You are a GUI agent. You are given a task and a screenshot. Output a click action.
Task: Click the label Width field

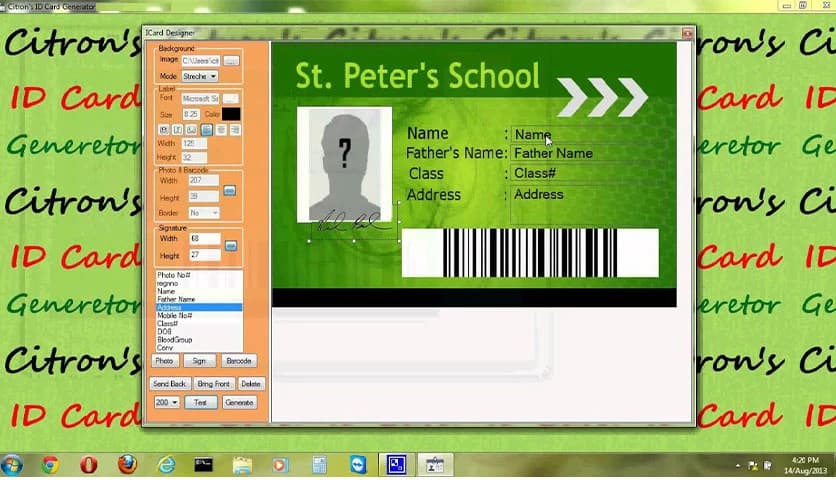(x=194, y=143)
